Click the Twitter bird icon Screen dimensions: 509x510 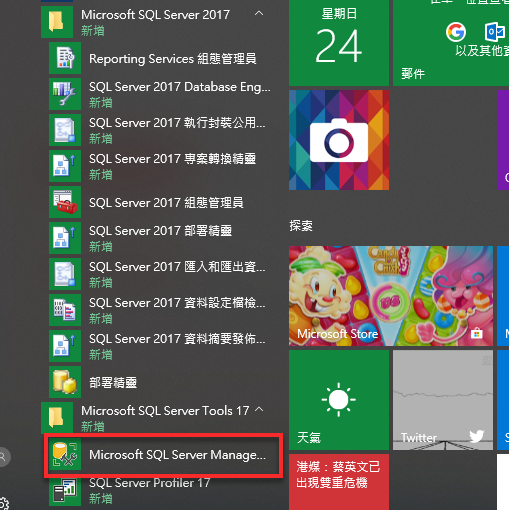[477, 436]
